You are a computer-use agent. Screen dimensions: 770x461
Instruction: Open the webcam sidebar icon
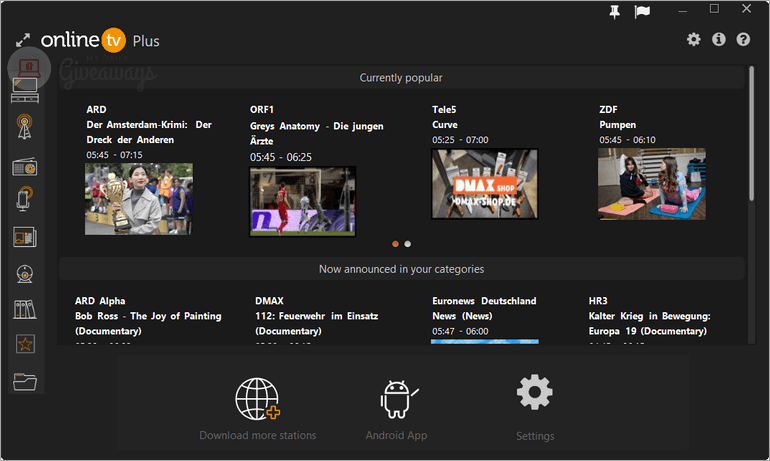(25, 274)
